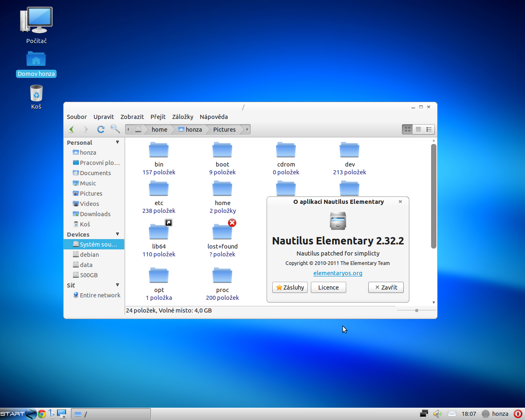Switch to icon view mode

point(408,129)
